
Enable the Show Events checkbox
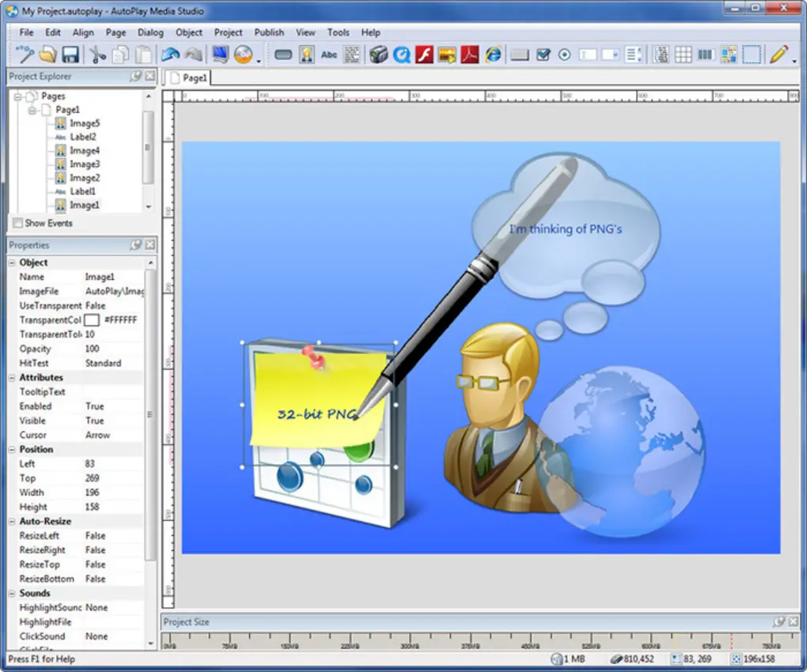pos(18,223)
